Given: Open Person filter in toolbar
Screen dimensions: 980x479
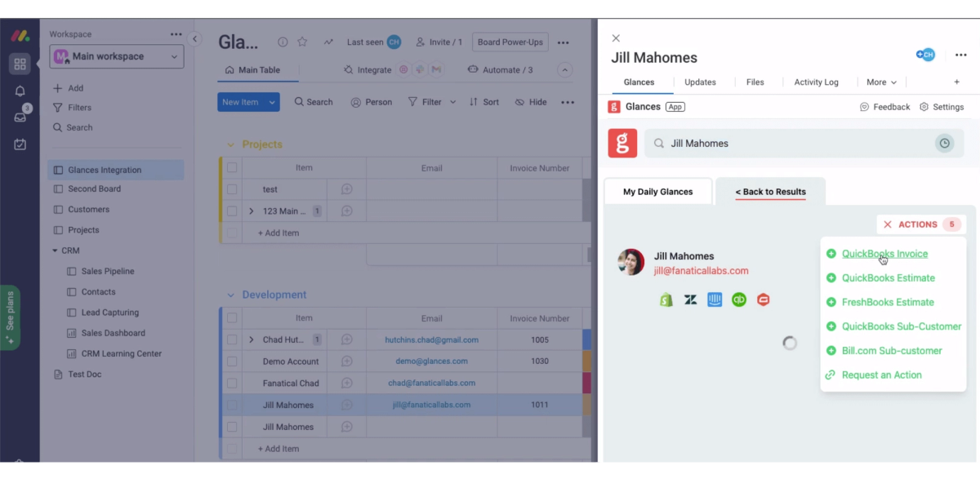Looking at the screenshot, I should point(372,102).
